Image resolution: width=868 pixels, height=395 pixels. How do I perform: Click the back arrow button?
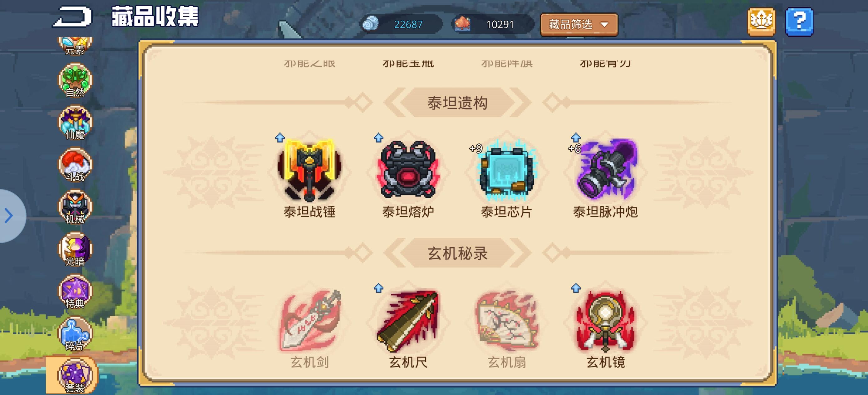[72, 17]
